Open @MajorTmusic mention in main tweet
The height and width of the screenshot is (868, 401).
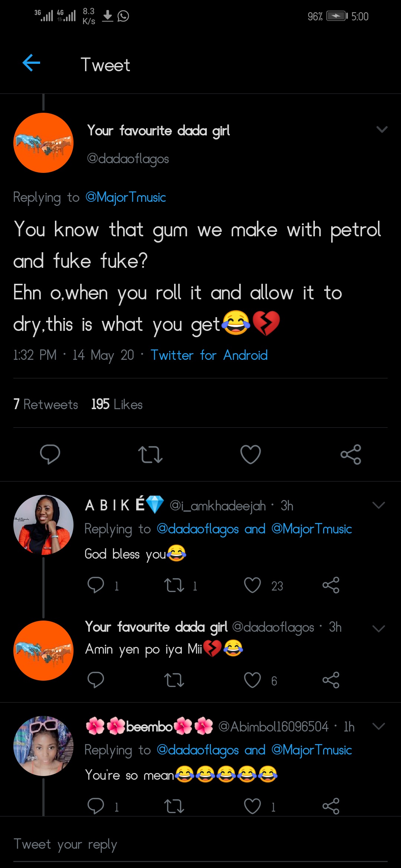click(125, 197)
